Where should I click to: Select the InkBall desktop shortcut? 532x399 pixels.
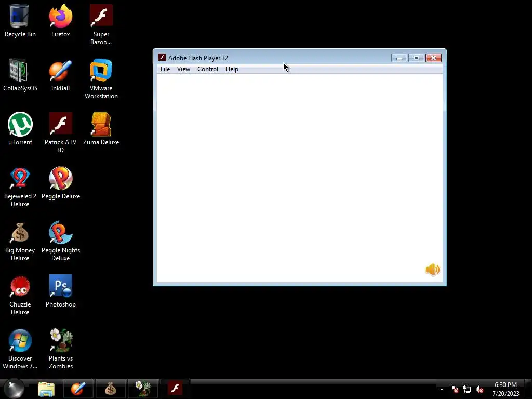[60, 75]
